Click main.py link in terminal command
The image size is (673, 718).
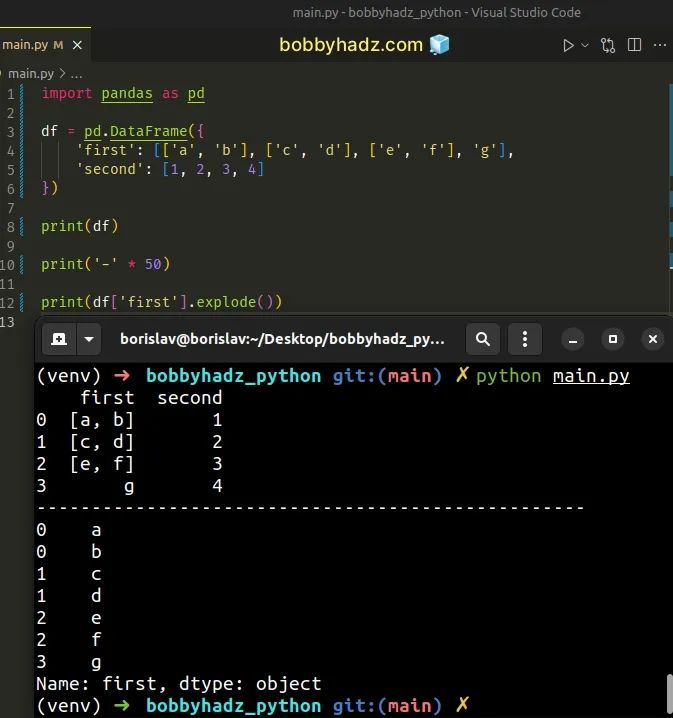tap(591, 376)
